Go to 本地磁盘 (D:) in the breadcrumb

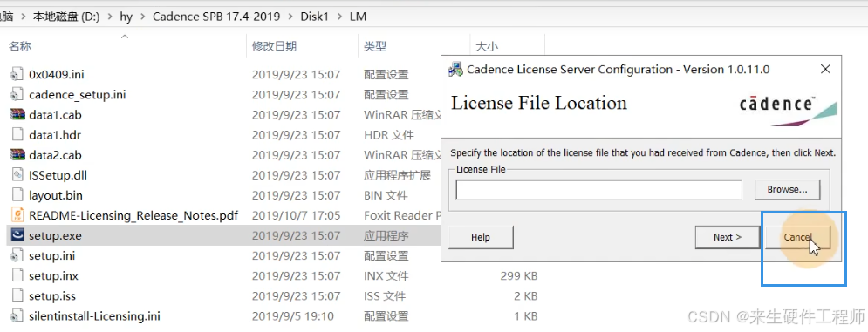[66, 17]
